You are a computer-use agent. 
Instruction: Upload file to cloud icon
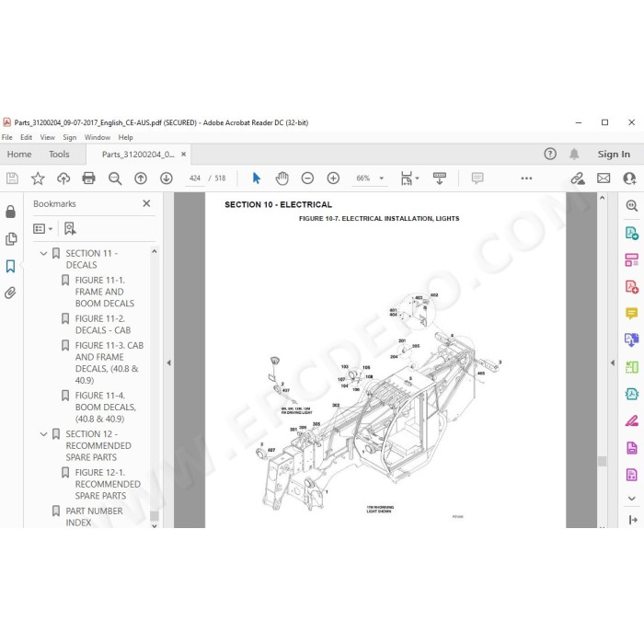pos(63,178)
